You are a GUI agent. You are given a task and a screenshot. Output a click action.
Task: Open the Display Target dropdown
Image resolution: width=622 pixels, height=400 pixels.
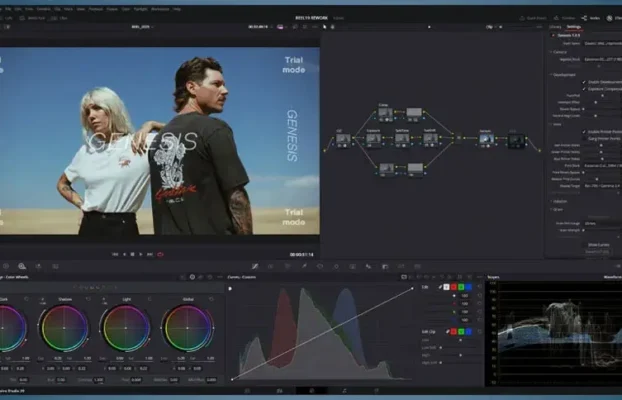click(x=602, y=186)
